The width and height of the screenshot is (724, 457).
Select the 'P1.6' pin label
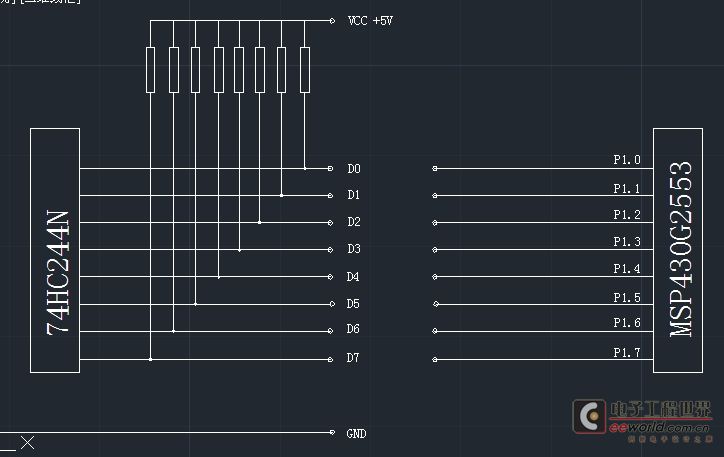coord(627,323)
